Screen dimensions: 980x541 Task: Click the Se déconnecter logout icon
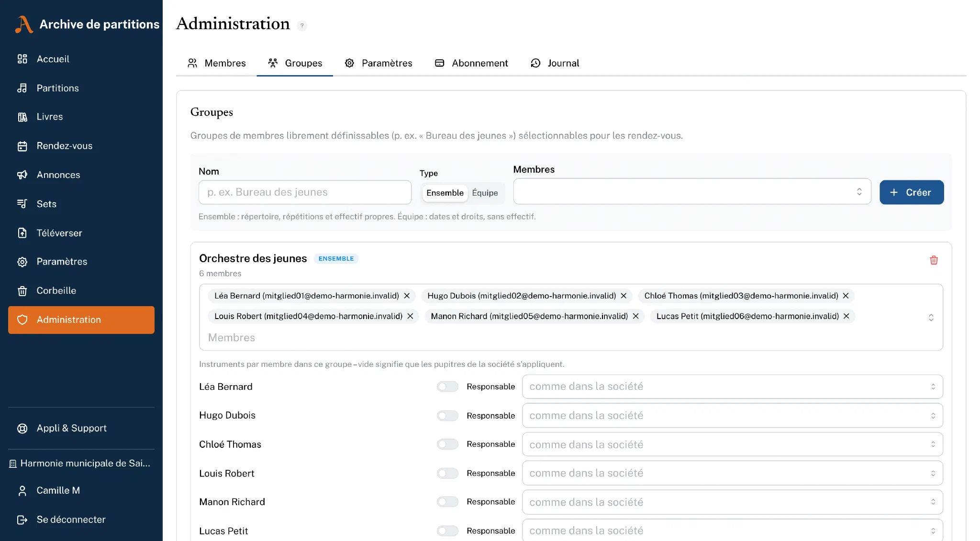[x=22, y=519]
